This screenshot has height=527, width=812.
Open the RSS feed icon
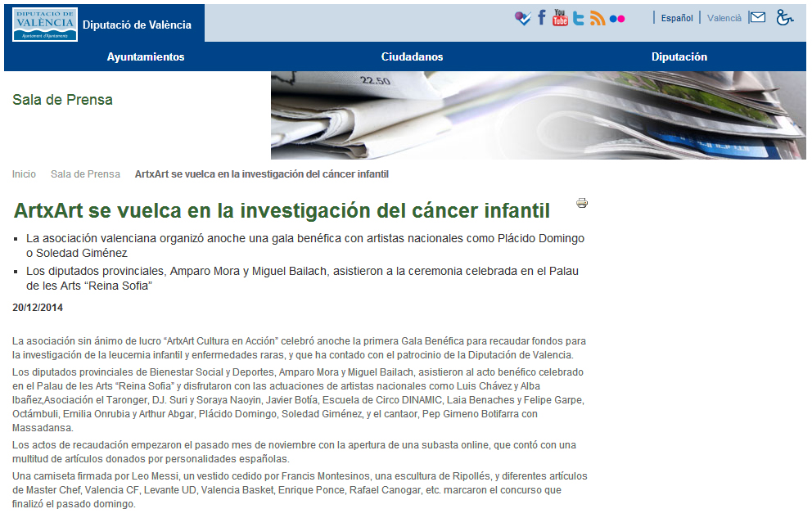(598, 19)
